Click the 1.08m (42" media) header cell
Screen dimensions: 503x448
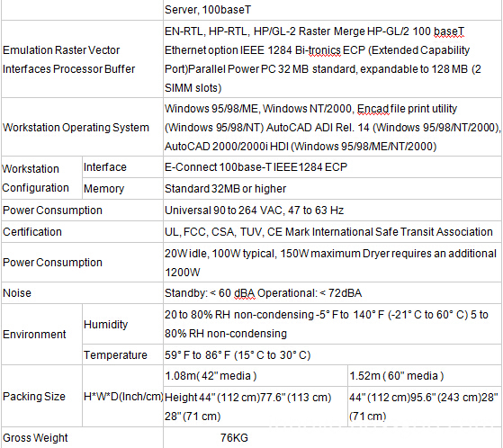point(256,376)
